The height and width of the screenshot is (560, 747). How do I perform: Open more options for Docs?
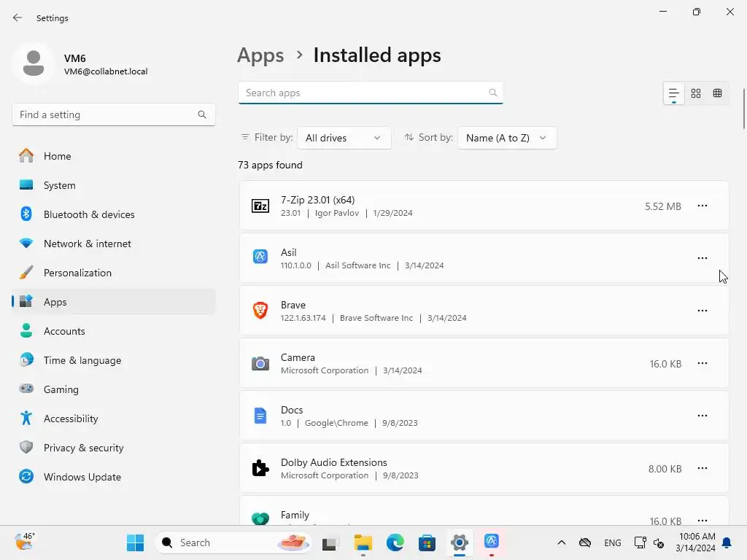coord(703,416)
